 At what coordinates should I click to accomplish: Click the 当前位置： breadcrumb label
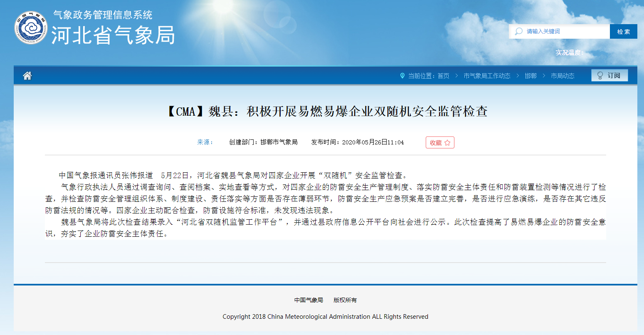422,76
